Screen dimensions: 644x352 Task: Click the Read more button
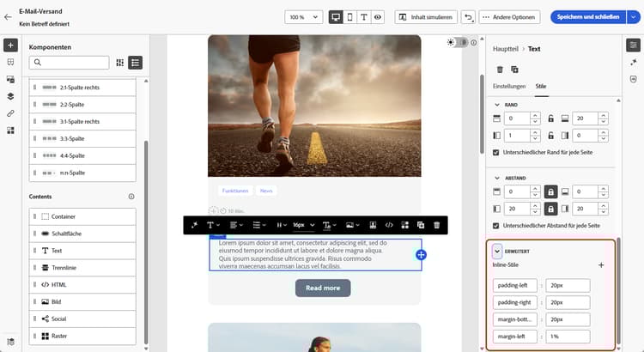click(323, 288)
